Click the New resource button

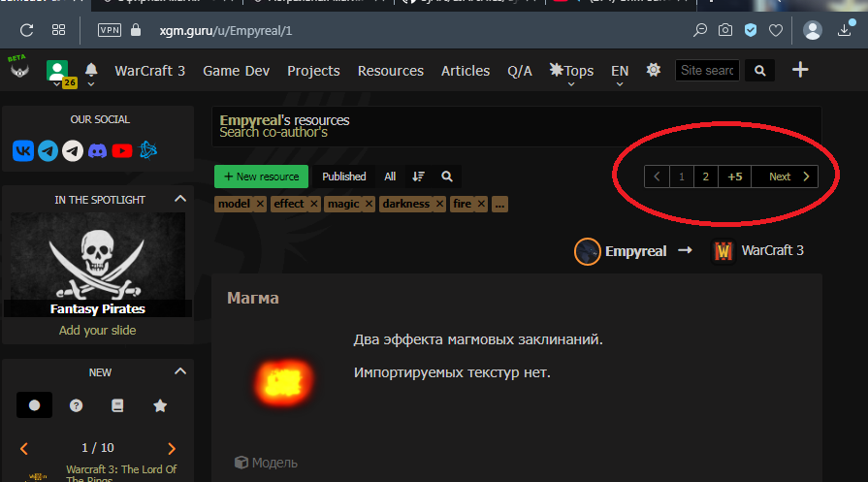(261, 177)
